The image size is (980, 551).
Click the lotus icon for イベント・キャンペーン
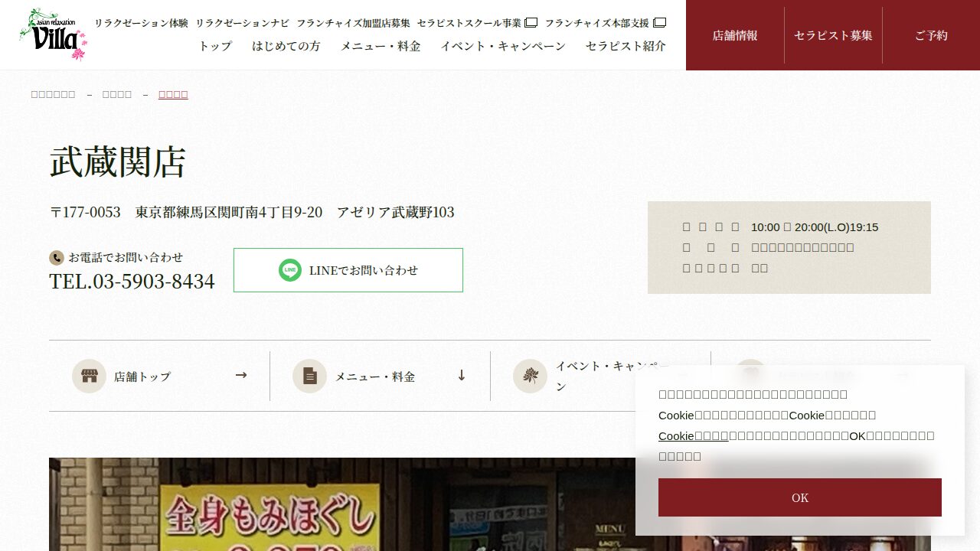[x=530, y=377]
